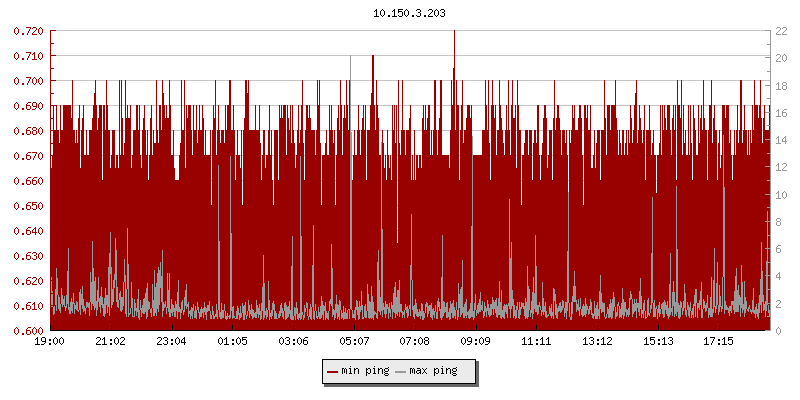
Task: Click the dark red min ping swatch
Action: [333, 371]
